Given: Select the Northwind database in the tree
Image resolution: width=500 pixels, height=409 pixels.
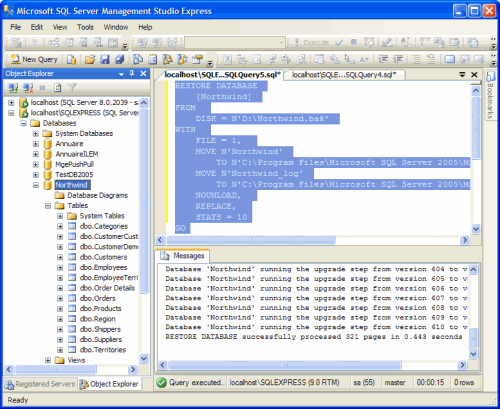Looking at the screenshot, I should (x=72, y=185).
